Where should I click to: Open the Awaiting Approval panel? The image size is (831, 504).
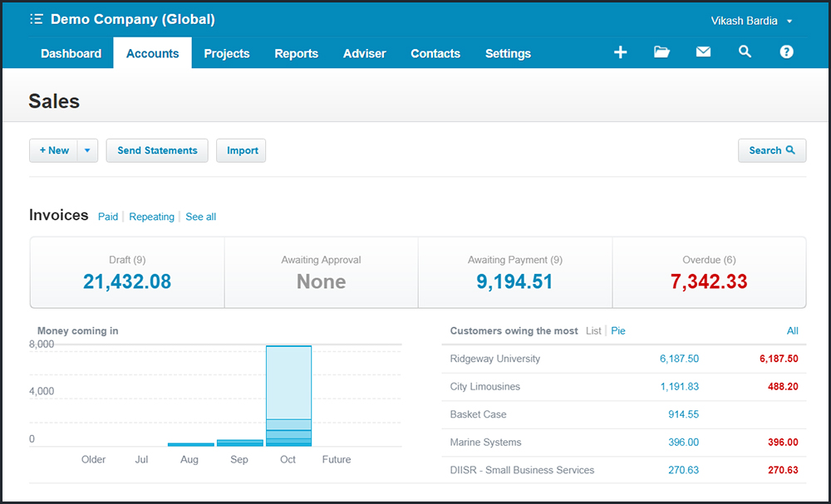[x=321, y=272]
